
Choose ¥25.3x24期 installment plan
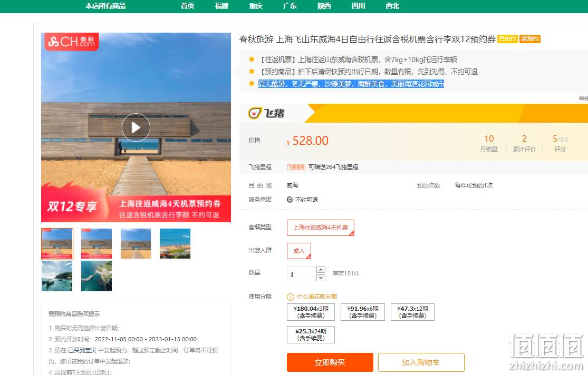tap(311, 335)
